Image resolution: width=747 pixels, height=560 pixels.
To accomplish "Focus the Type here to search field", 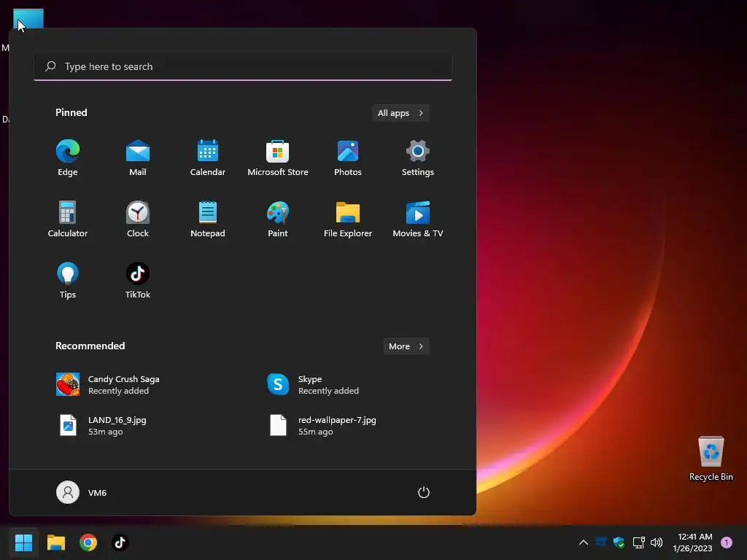I will 243,66.
